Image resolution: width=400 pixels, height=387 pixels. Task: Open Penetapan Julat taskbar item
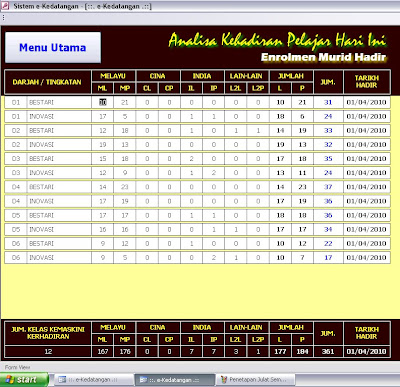tap(256, 380)
